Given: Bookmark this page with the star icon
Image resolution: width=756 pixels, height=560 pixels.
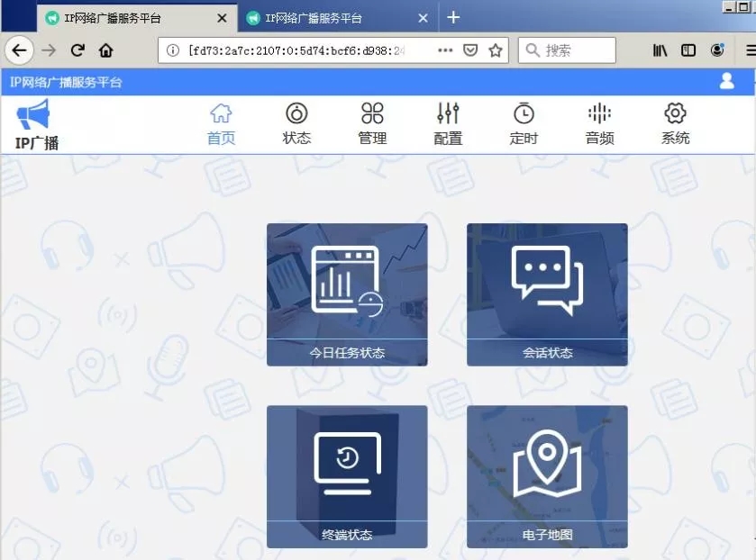Looking at the screenshot, I should point(496,50).
